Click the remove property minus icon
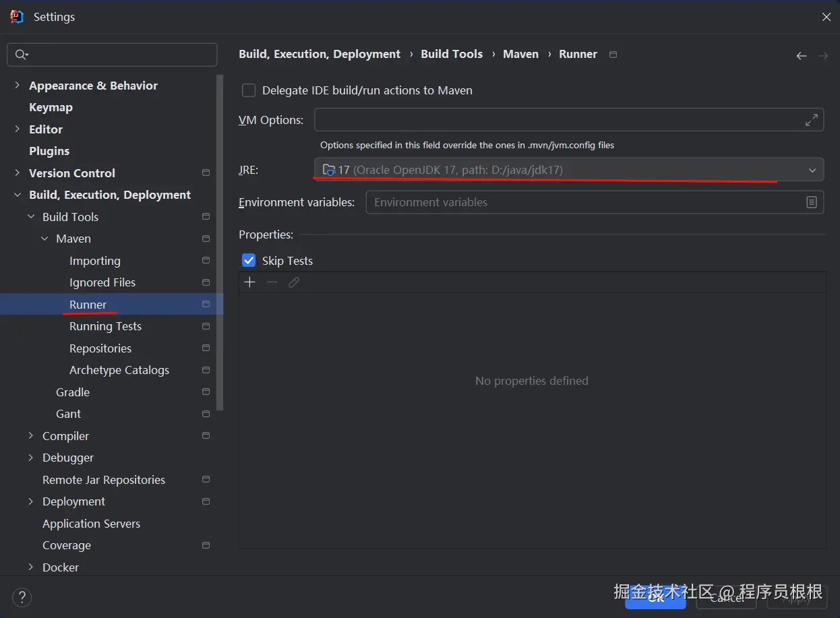 tap(272, 282)
